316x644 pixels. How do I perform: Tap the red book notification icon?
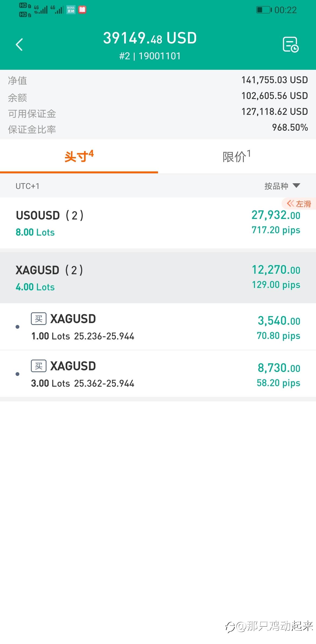[82, 10]
